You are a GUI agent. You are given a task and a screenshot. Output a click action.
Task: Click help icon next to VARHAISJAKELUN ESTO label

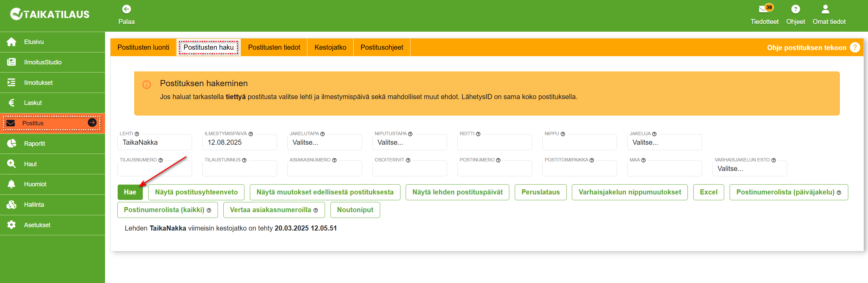pos(773,160)
